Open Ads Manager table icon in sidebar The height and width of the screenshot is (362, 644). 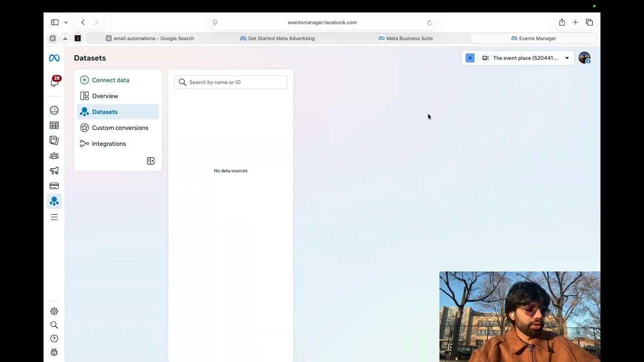[x=54, y=125]
